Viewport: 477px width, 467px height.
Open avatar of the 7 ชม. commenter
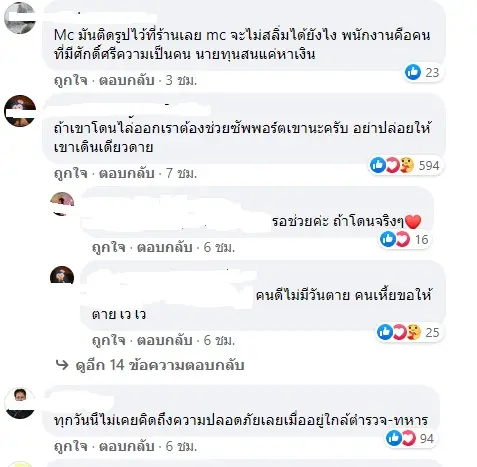pyautogui.click(x=20, y=111)
